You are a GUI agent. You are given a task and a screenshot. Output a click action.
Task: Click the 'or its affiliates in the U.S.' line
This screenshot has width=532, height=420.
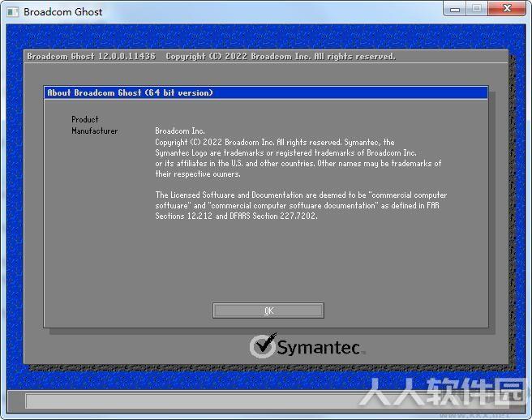(298, 164)
